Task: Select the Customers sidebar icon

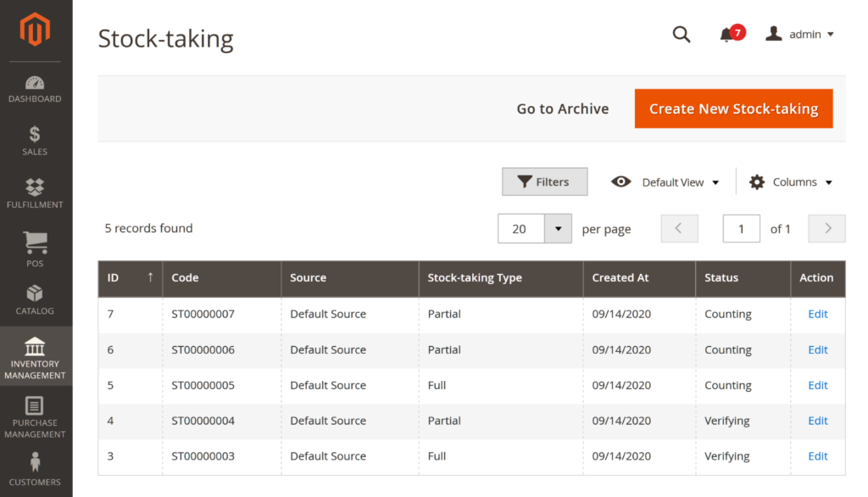Action: (35, 469)
